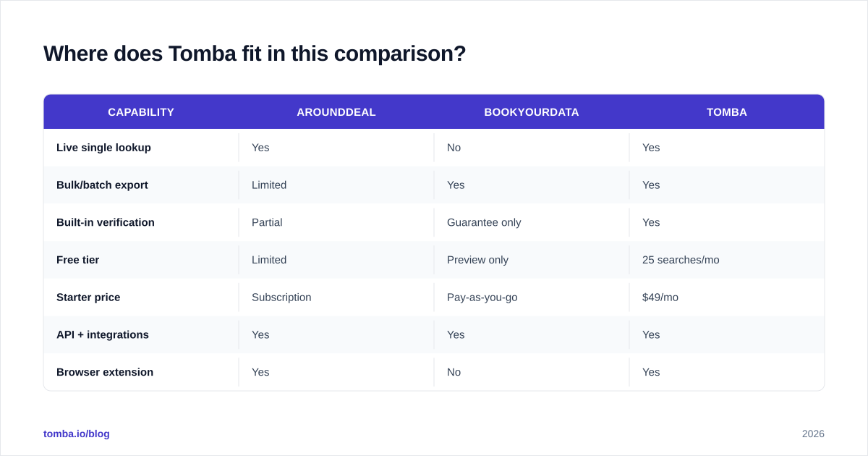Click the Free tier row label

[x=77, y=260]
